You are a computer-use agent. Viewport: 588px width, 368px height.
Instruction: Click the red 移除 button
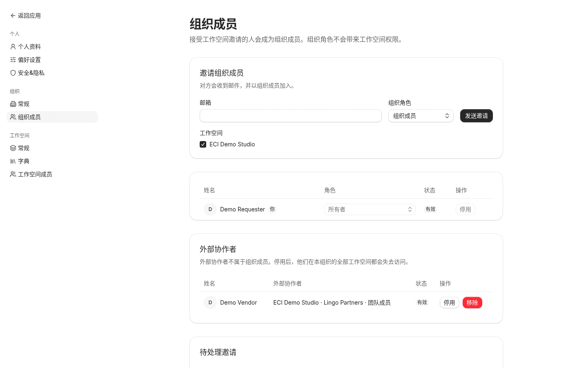click(472, 303)
